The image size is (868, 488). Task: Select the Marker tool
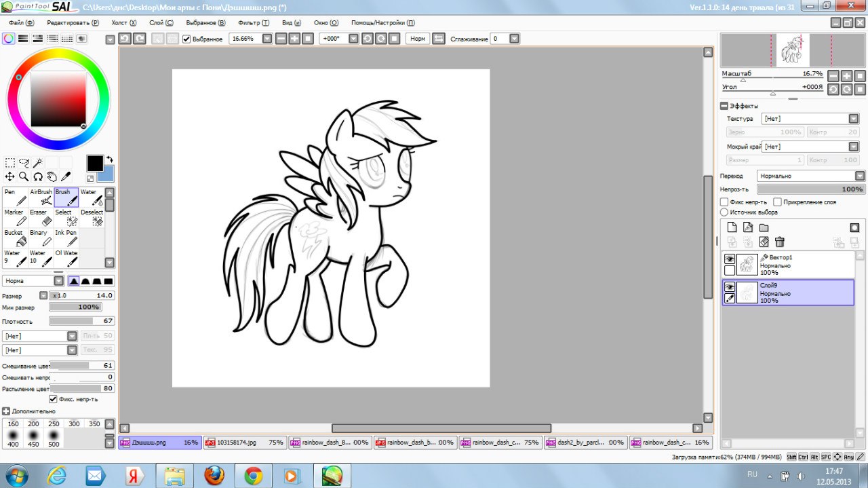pos(16,218)
